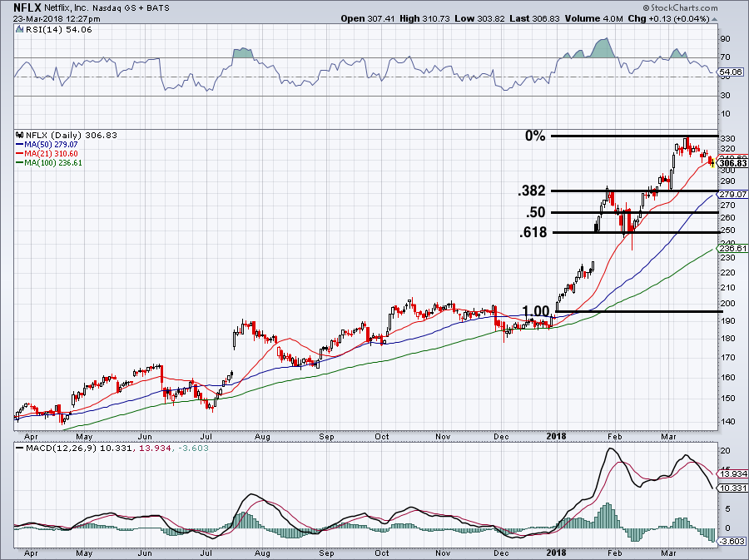Click the candlestick icon beside NFLX (Daily)
Viewport: 749px width, 560px height.
(x=20, y=135)
